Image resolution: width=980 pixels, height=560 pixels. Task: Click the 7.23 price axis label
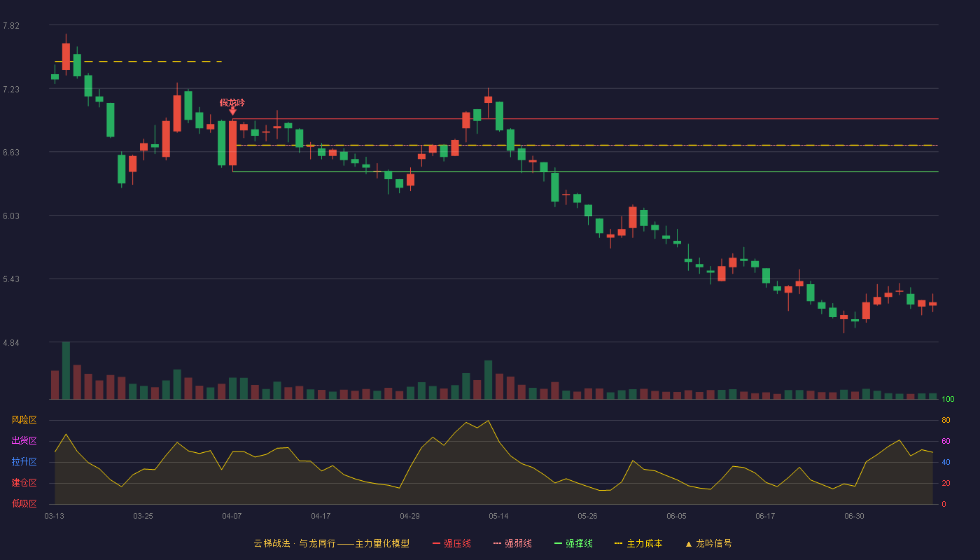[11, 90]
